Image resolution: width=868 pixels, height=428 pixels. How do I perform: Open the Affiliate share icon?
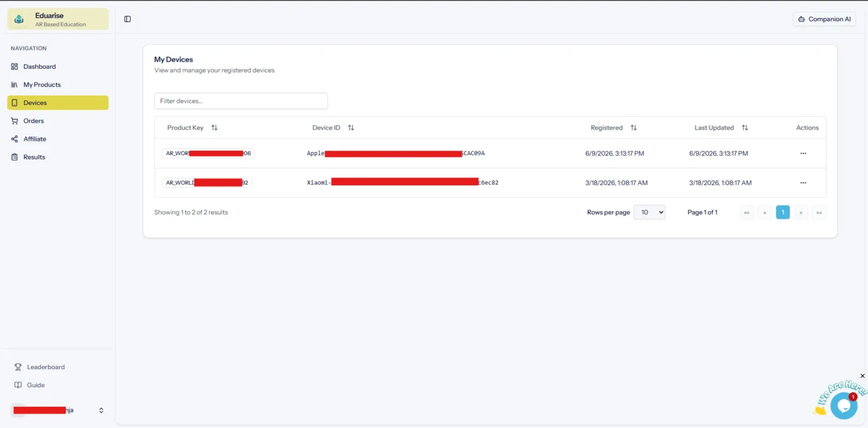pyautogui.click(x=15, y=139)
